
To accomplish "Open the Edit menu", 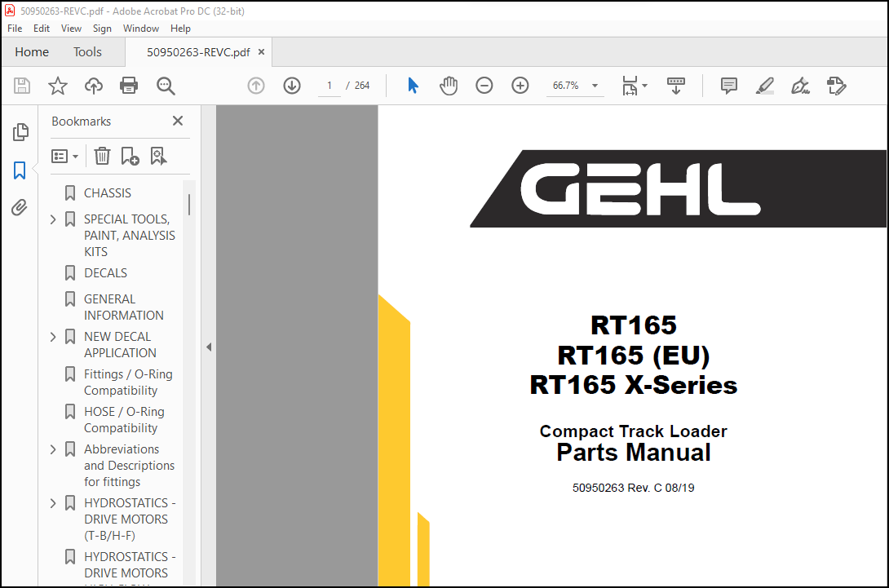I will (42, 29).
